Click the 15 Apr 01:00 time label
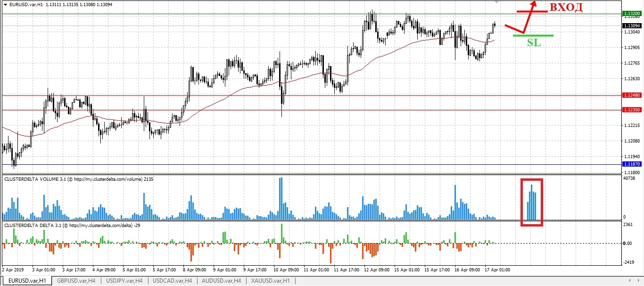 point(407,270)
